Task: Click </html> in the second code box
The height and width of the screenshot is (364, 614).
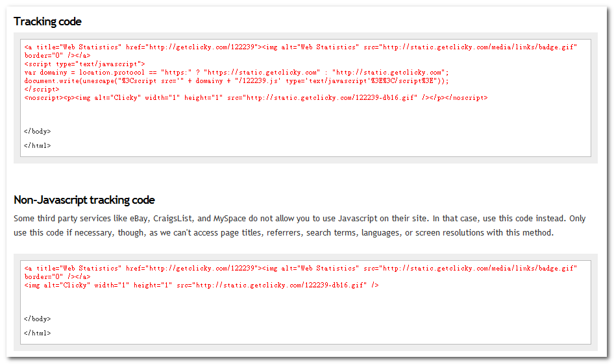Action: pos(37,333)
